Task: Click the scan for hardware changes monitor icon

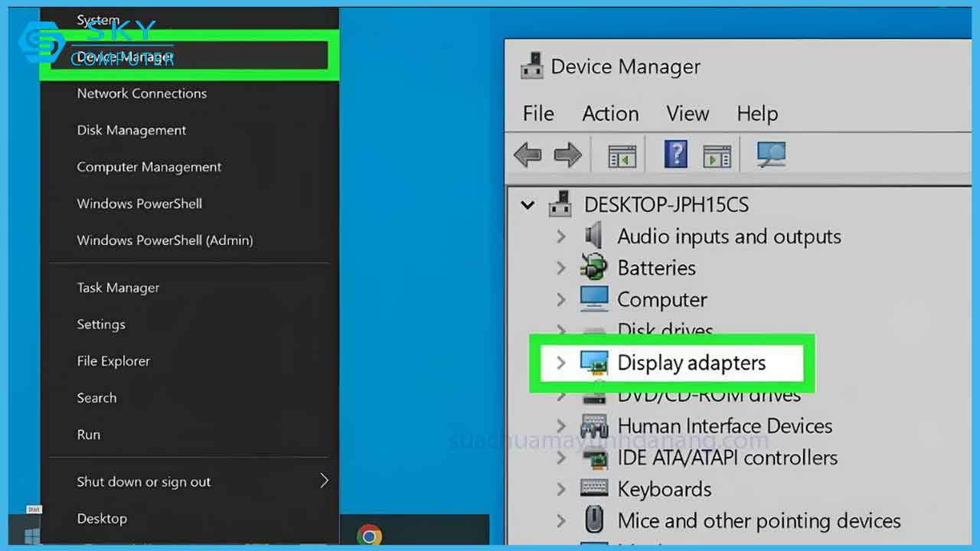Action: [x=771, y=155]
